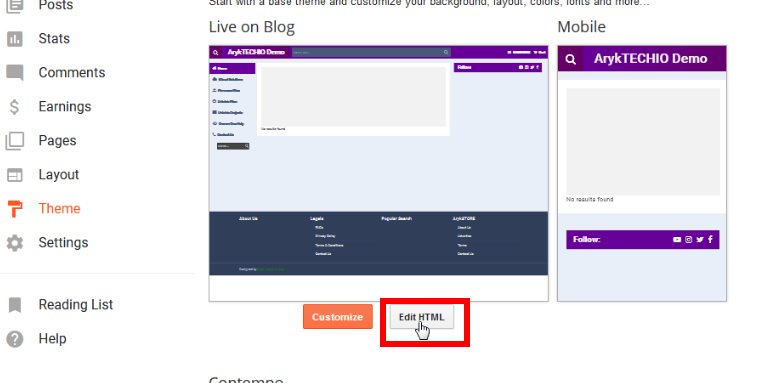Click search icon in mobile preview header
The height and width of the screenshot is (383, 778).
(571, 60)
